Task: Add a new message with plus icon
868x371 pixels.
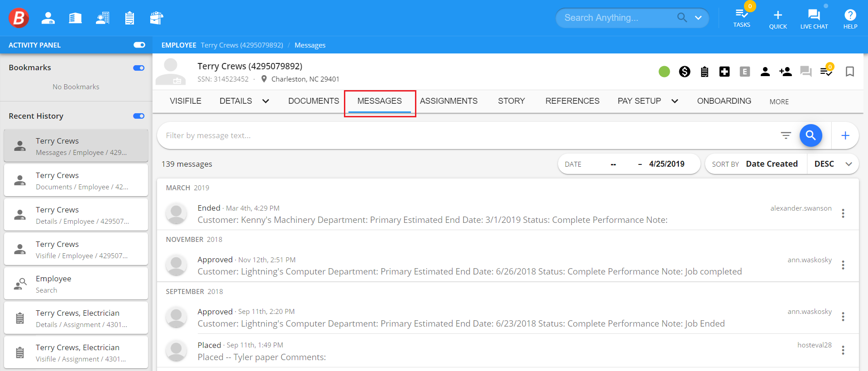Action: pyautogui.click(x=845, y=135)
